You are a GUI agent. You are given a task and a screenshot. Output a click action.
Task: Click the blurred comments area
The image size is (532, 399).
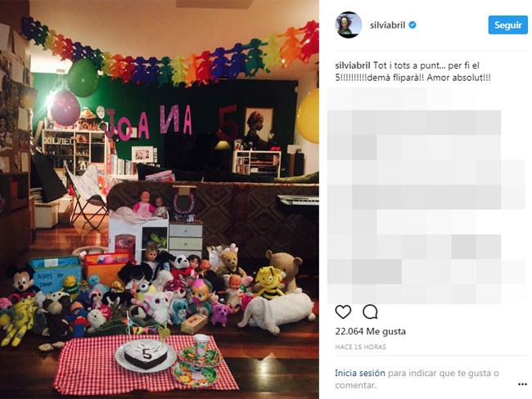click(427, 196)
